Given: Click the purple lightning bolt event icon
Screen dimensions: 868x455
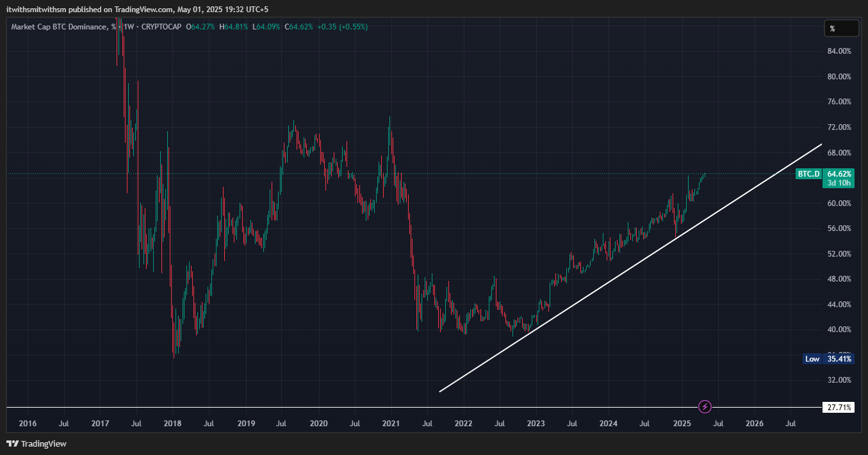Looking at the screenshot, I should point(705,406).
